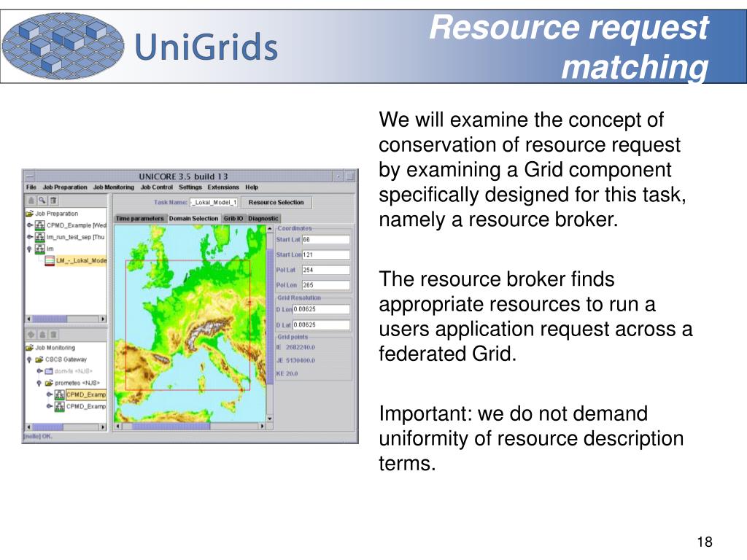Collapse the lm tree node
Image resolution: width=747 pixels, height=560 pixels.
pyautogui.click(x=29, y=249)
